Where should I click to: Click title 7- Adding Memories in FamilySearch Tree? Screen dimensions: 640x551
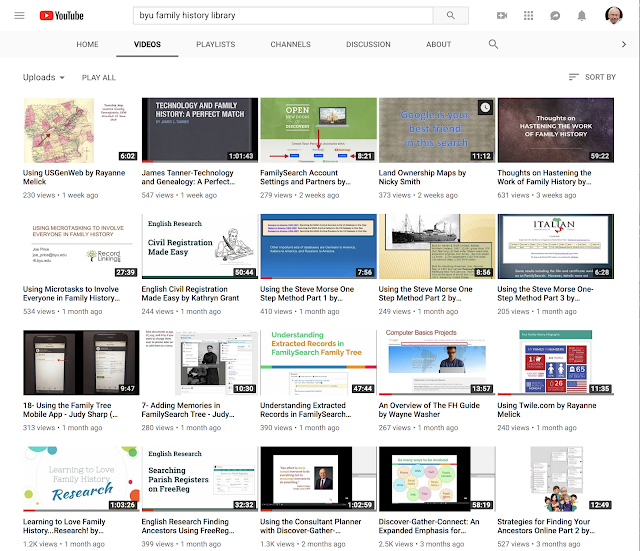[188, 410]
